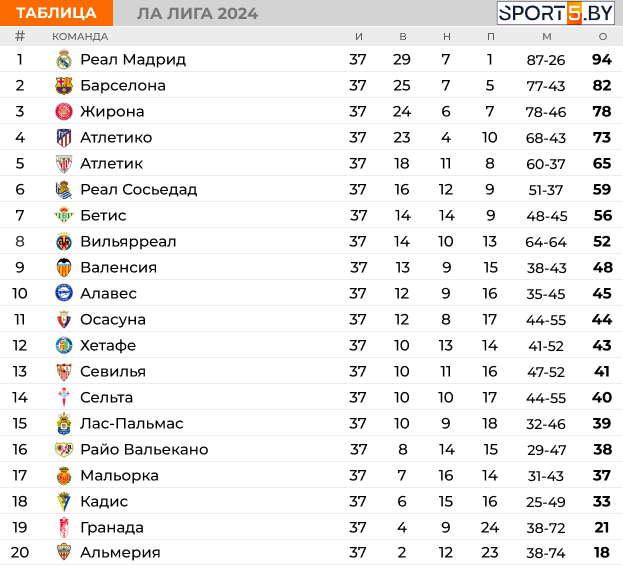Viewport: 623px width, 565px height.
Task: Click the Real Madrid club crest
Action: tap(64, 60)
